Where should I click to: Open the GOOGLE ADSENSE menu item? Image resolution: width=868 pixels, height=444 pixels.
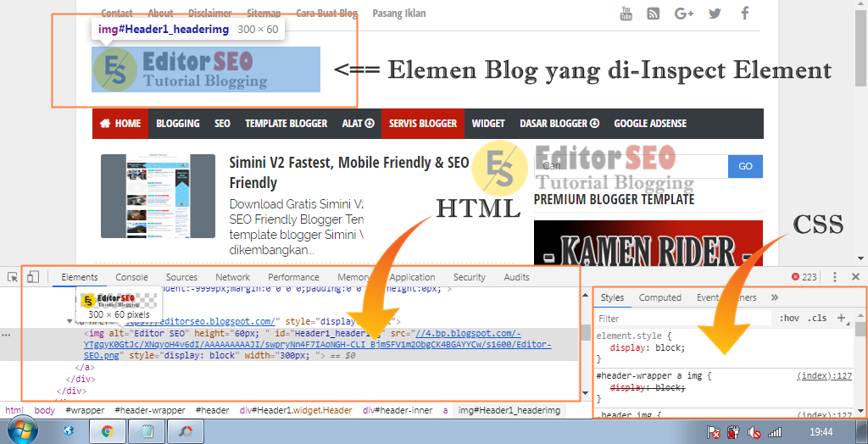click(x=650, y=124)
